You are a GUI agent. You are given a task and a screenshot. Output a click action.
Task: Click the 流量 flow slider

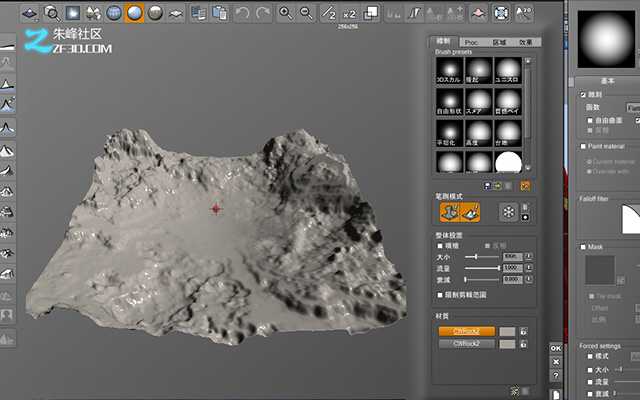pos(482,268)
